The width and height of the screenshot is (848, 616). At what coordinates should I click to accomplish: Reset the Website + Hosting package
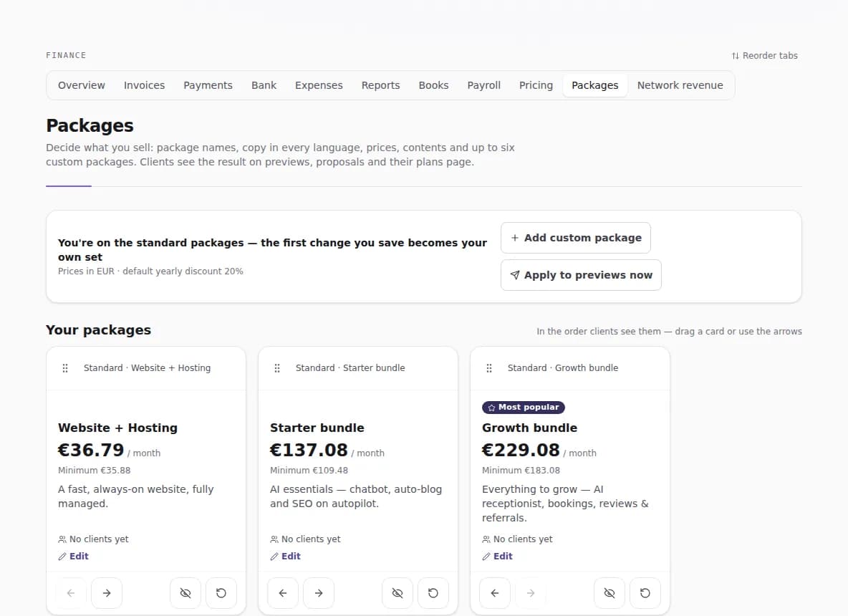click(221, 593)
